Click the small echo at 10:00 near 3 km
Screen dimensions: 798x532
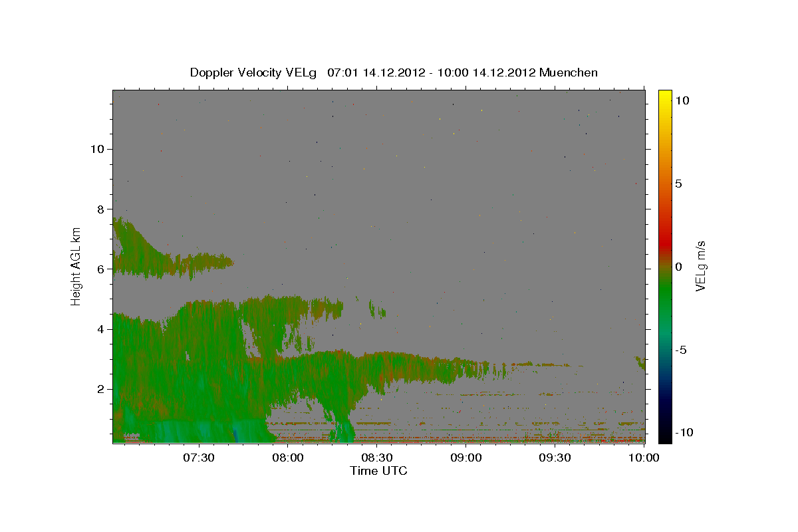click(x=640, y=362)
